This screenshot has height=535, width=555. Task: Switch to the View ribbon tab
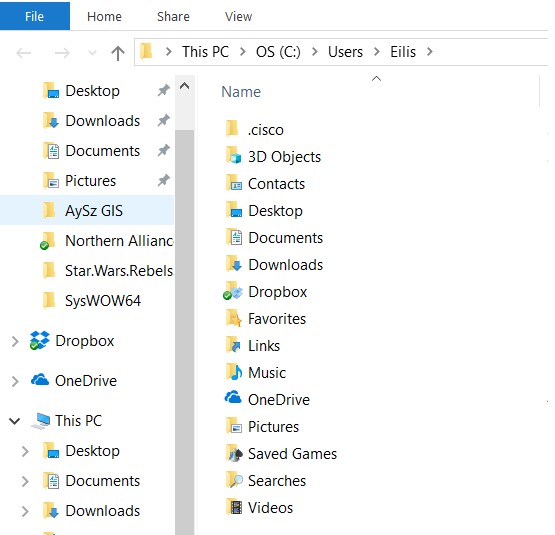click(238, 16)
